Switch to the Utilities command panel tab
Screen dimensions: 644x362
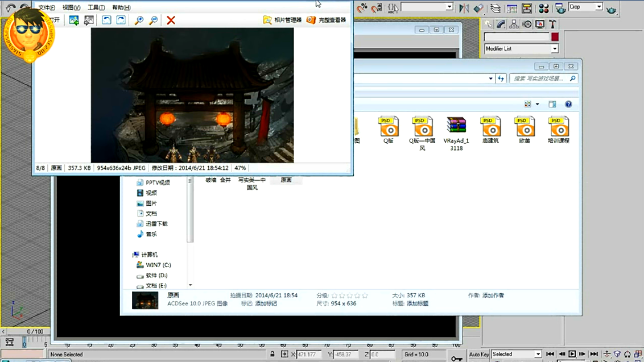pos(553,24)
